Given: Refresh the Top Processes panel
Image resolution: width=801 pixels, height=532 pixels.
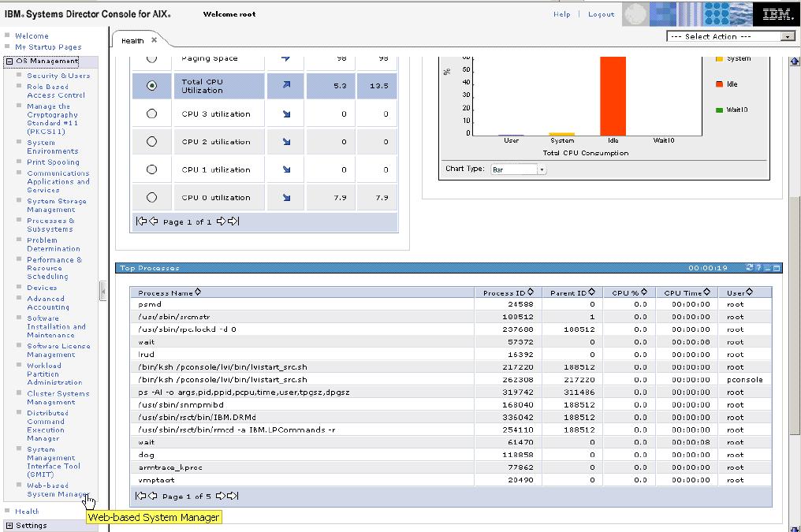Looking at the screenshot, I should click(x=749, y=268).
